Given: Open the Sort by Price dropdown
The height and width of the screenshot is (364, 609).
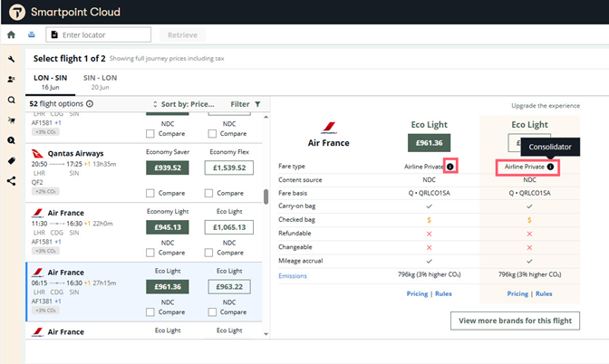Looking at the screenshot, I should coord(184,104).
